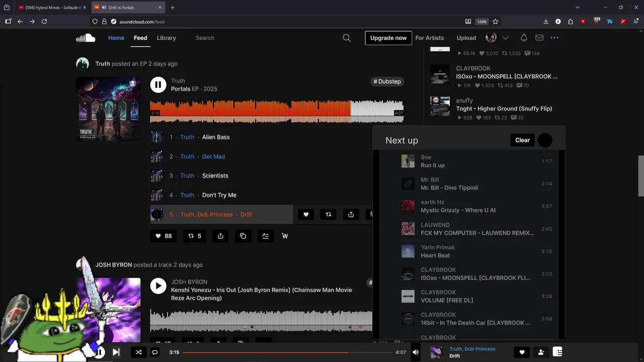This screenshot has height=362, width=644.
Task: Click the #Dubstep tag
Action: tap(387, 81)
